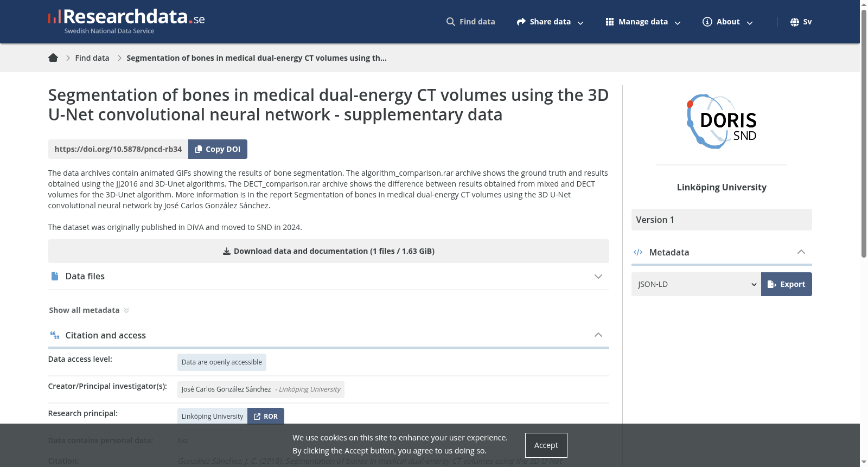Click the dataset main title heading
Viewport: 868px width, 467px height.
(x=328, y=105)
